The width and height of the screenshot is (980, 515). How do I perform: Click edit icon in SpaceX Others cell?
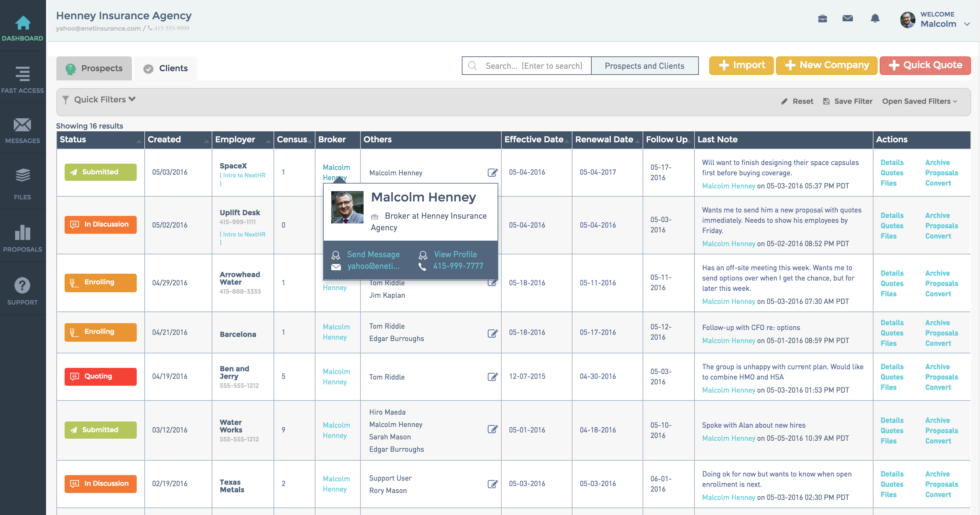(492, 173)
